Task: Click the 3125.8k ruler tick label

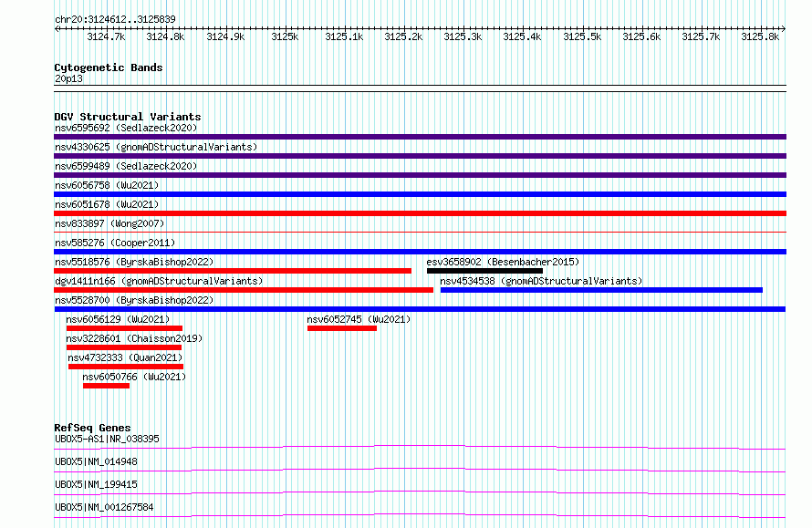Action: (760, 36)
